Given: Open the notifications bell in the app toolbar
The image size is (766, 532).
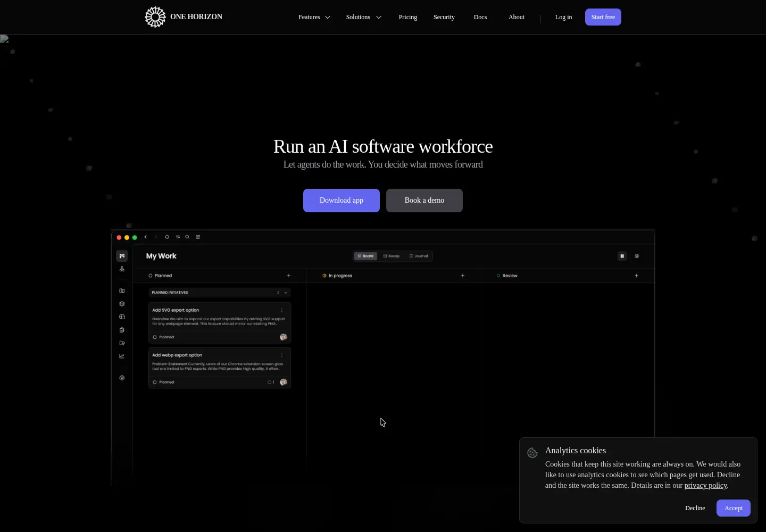Looking at the screenshot, I should click(167, 237).
